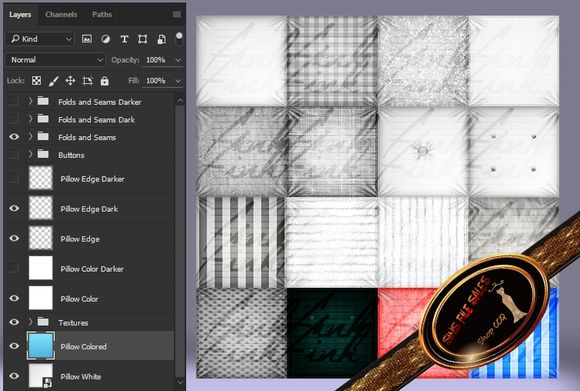
Task: Click the Pillow White smart object thumbnail
Action: point(41,375)
